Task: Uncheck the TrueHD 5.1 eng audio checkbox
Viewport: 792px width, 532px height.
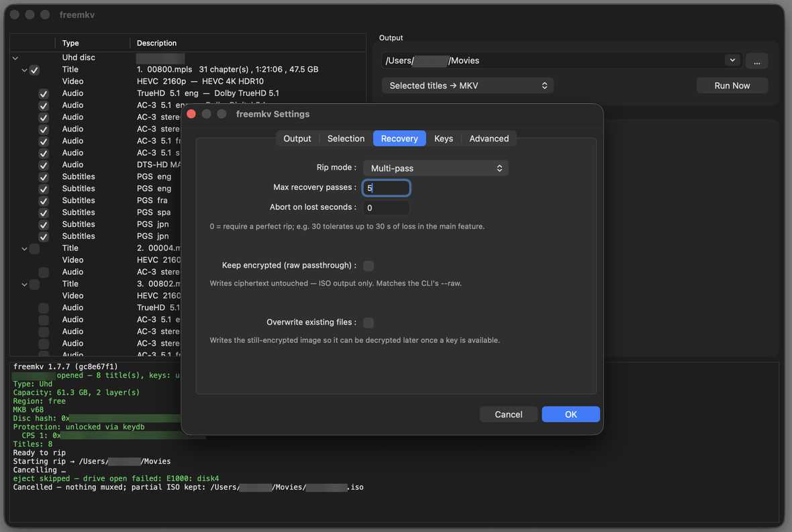Action: tap(44, 94)
